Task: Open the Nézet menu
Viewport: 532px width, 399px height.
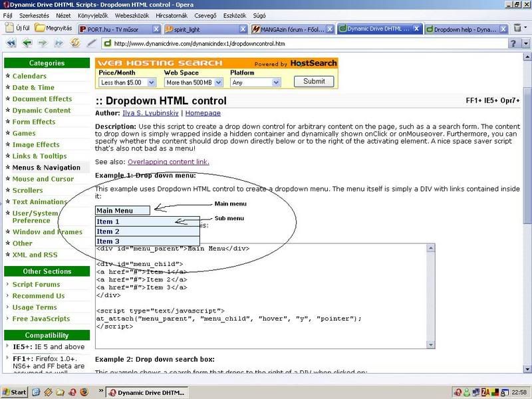Action: click(x=63, y=15)
